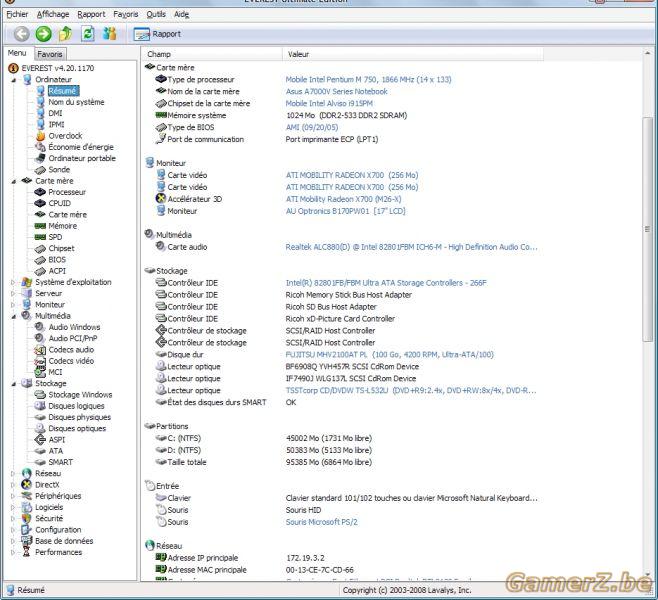Open the Fichier menu

pos(17,14)
